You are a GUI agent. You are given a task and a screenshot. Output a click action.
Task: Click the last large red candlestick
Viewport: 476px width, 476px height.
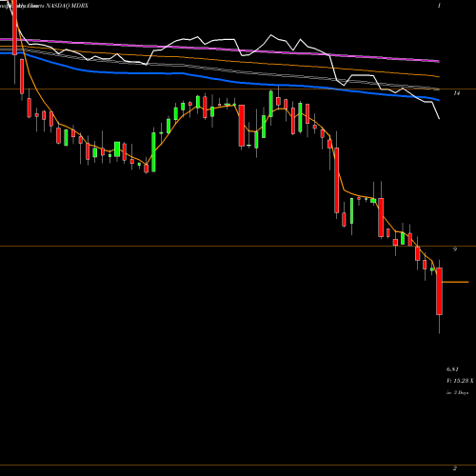[439, 291]
